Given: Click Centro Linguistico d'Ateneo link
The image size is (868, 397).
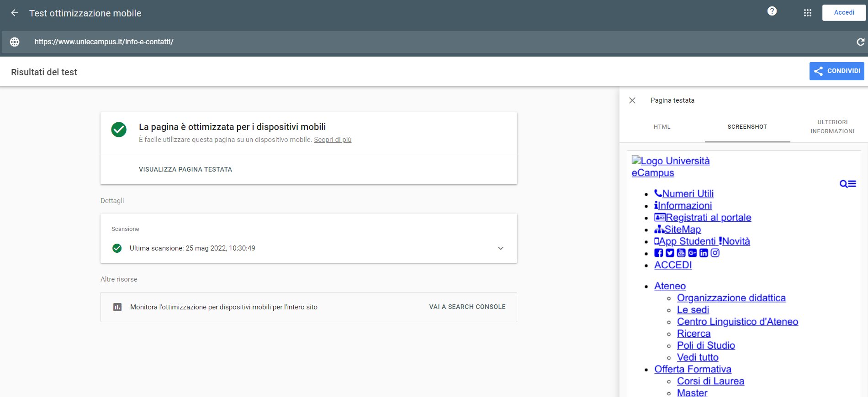Looking at the screenshot, I should pos(737,322).
